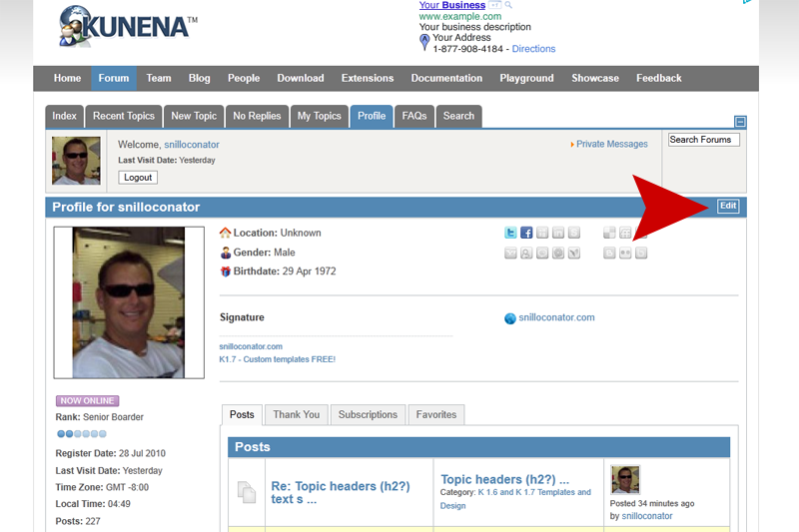
Task: Open the Facebook profile icon
Action: (526, 233)
